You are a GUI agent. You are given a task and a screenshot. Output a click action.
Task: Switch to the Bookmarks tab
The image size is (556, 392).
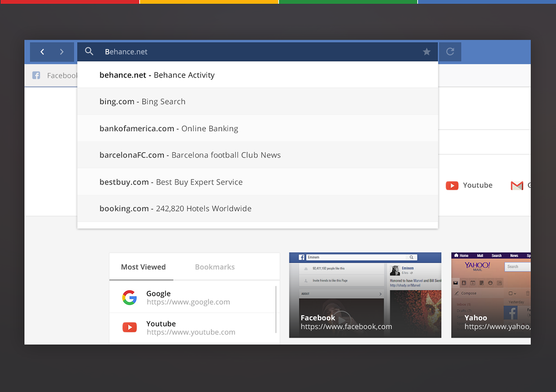[x=215, y=267]
